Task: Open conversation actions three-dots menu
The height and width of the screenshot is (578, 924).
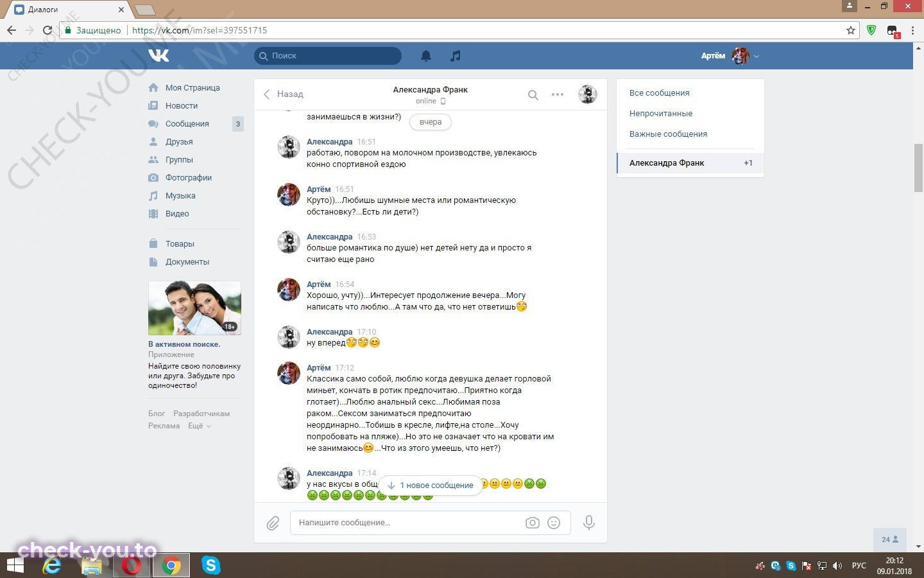Action: point(558,94)
